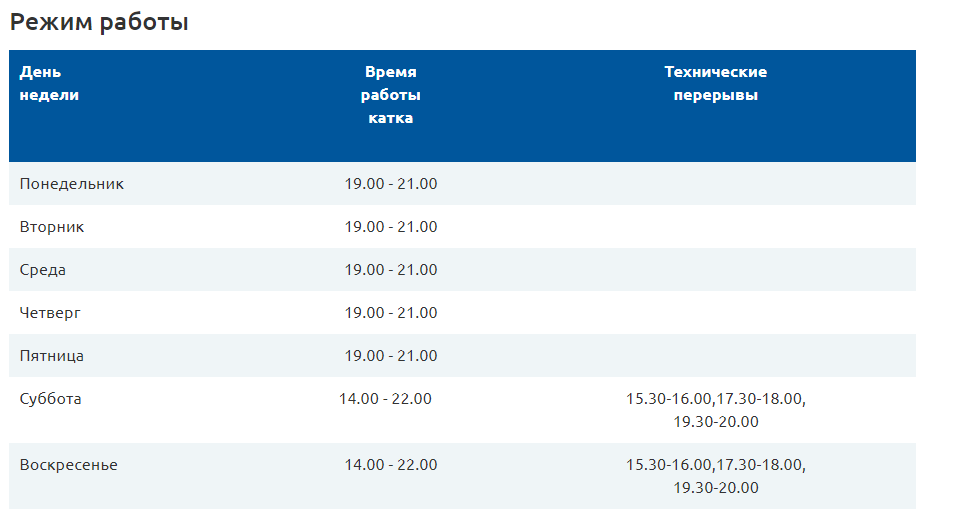
Task: Select the Суббота row label
Action: 50,399
